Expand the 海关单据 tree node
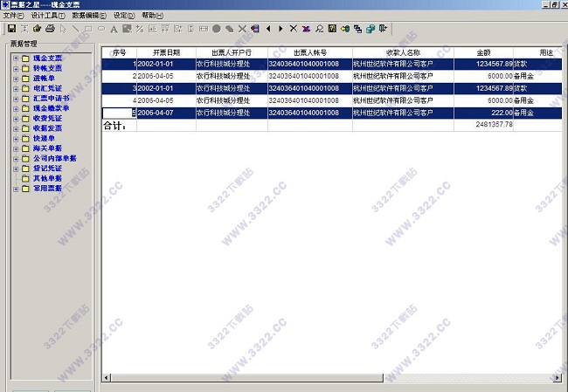The width and height of the screenshot is (568, 392). [16, 148]
